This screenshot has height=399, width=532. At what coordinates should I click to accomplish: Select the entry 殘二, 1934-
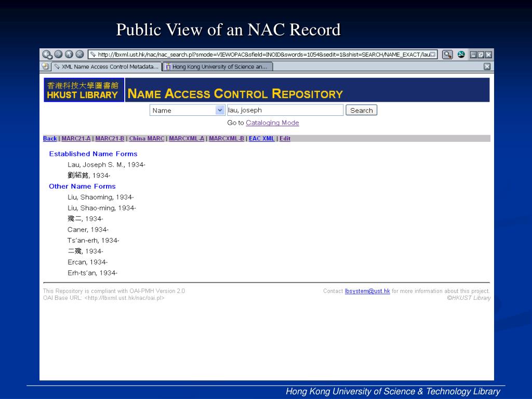[85, 219]
